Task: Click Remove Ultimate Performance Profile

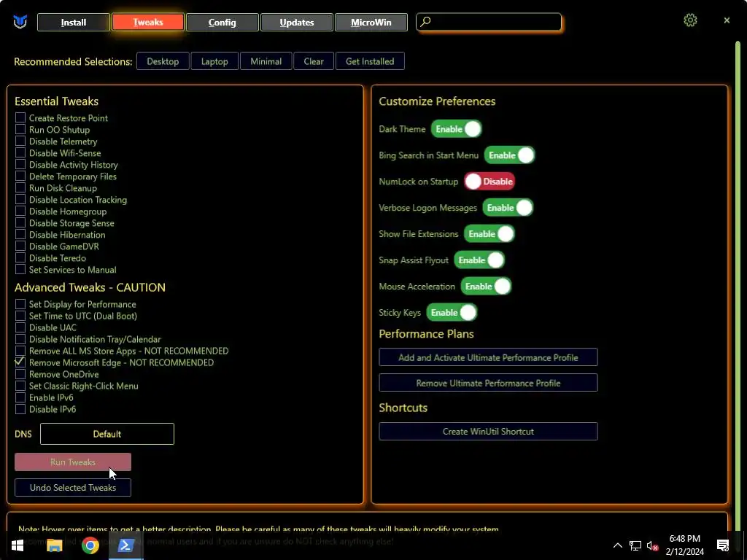Action: click(488, 383)
